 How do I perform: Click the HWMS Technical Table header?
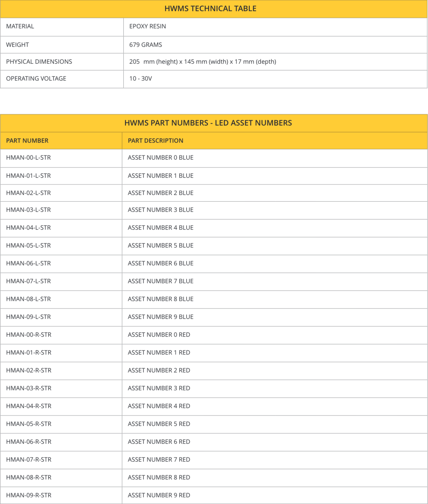210,9
